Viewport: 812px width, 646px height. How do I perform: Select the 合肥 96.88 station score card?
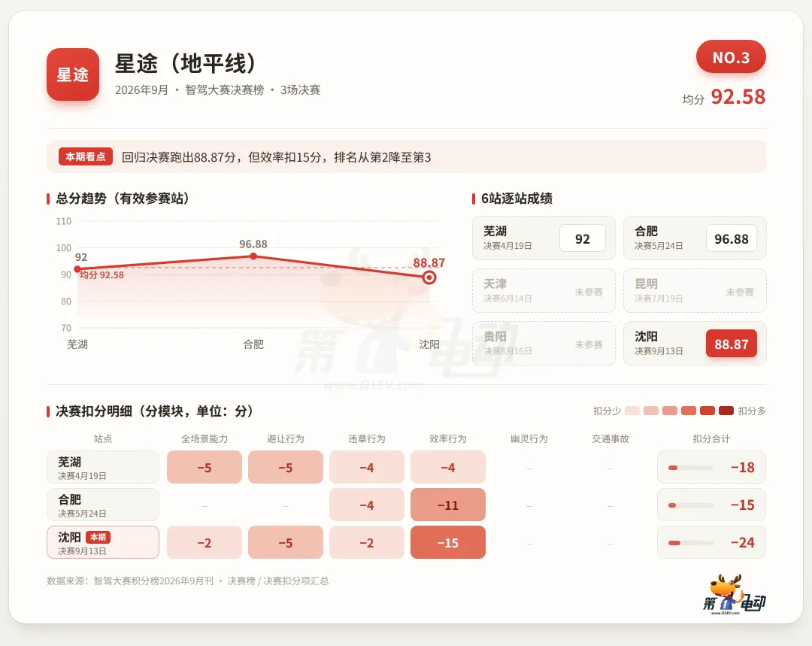(695, 238)
